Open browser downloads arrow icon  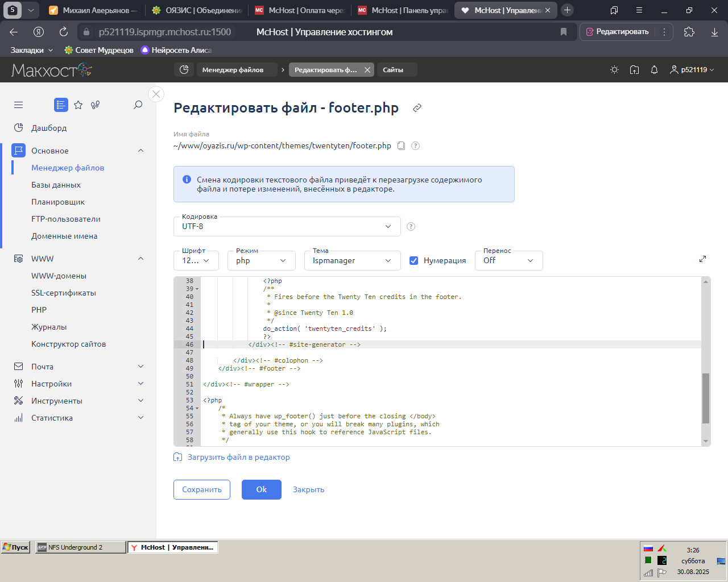point(714,32)
